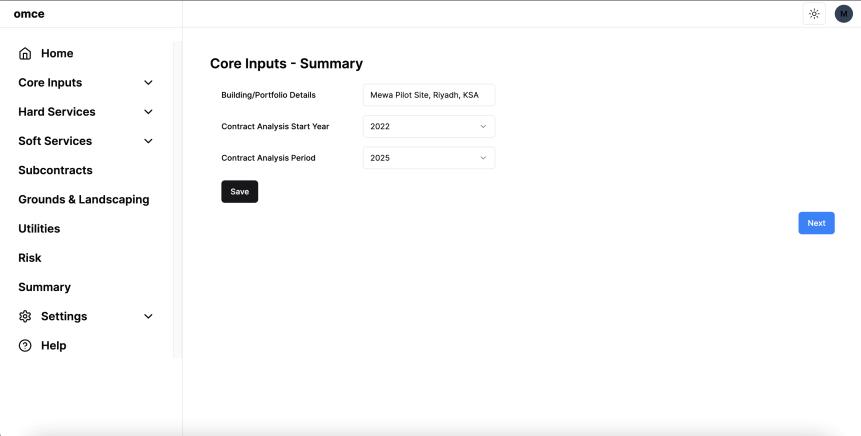Expand the Soft Services chevron
This screenshot has width=861, height=436.
[x=149, y=141]
